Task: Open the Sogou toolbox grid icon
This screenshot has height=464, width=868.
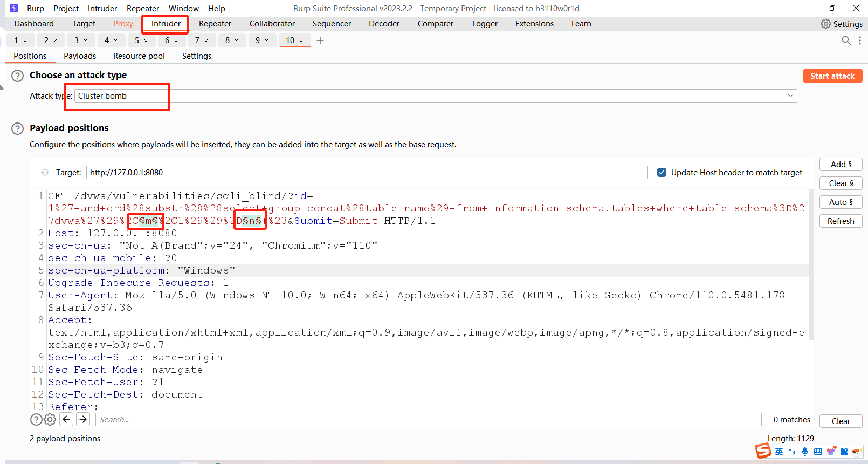Action: 844,452
